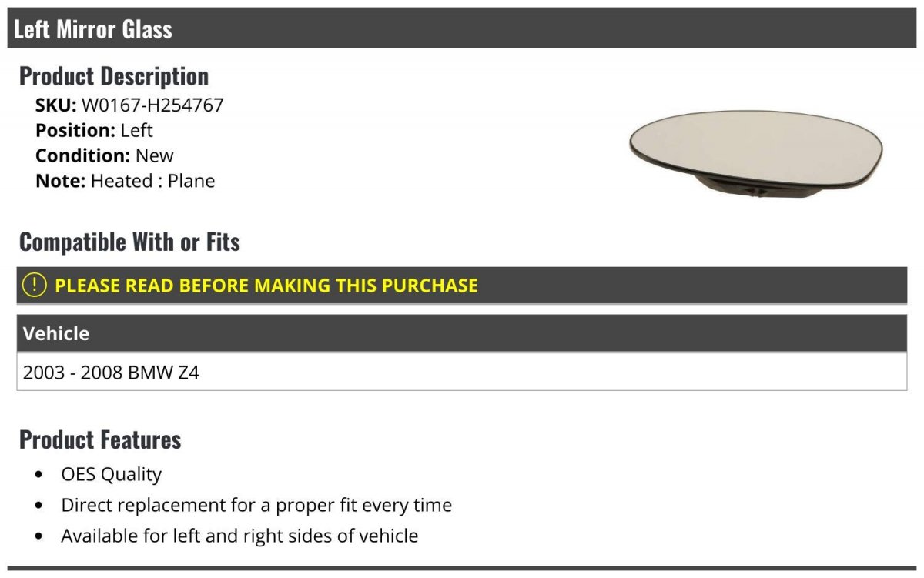The height and width of the screenshot is (578, 924).
Task: Click the Direct replacement for a proper fit text
Action: 256,505
